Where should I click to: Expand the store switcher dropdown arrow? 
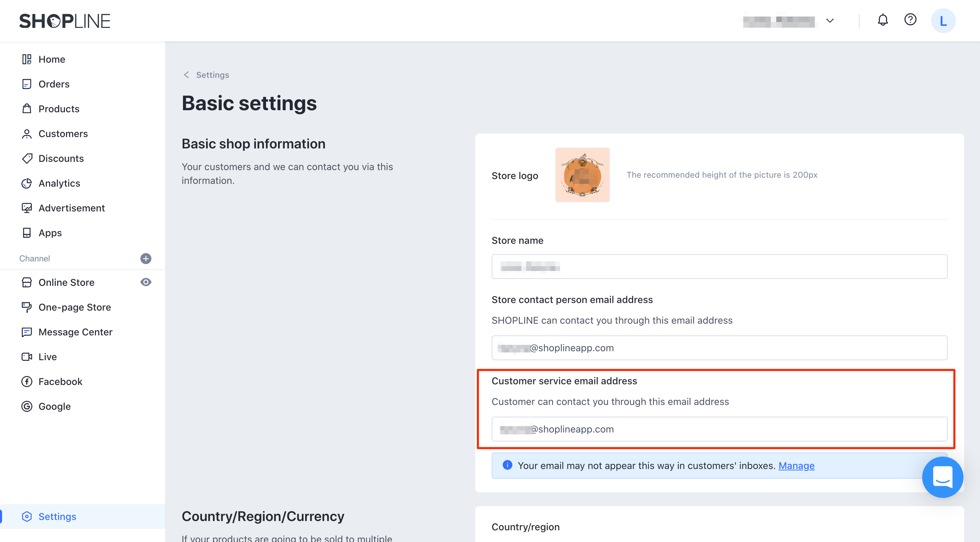(x=830, y=21)
